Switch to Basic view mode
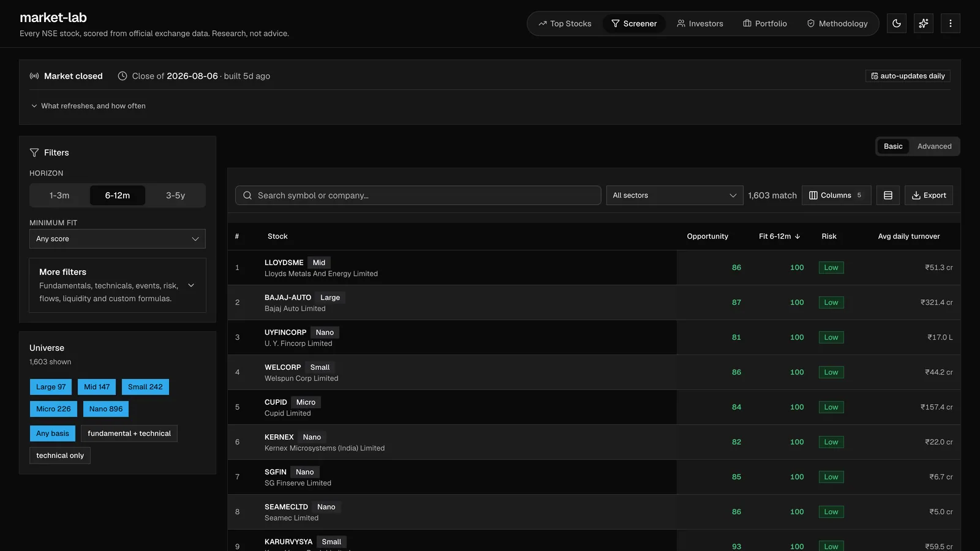The image size is (980, 551). 893,146
